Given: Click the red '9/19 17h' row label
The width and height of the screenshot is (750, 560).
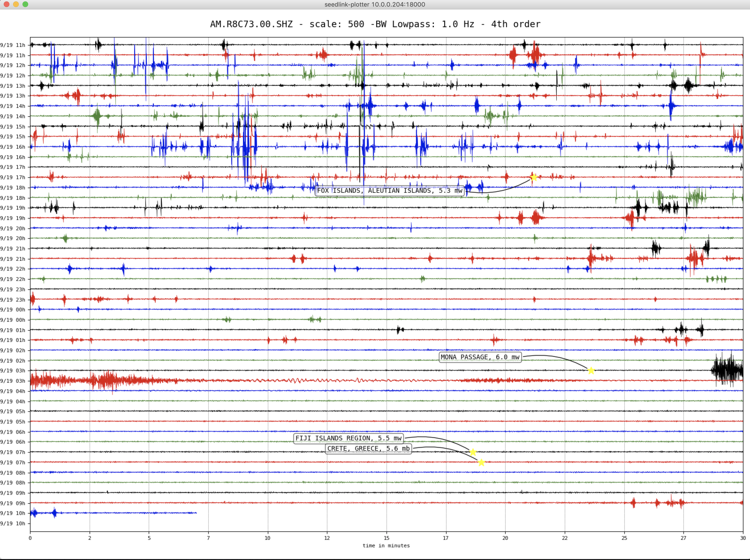Looking at the screenshot, I should pos(13,177).
